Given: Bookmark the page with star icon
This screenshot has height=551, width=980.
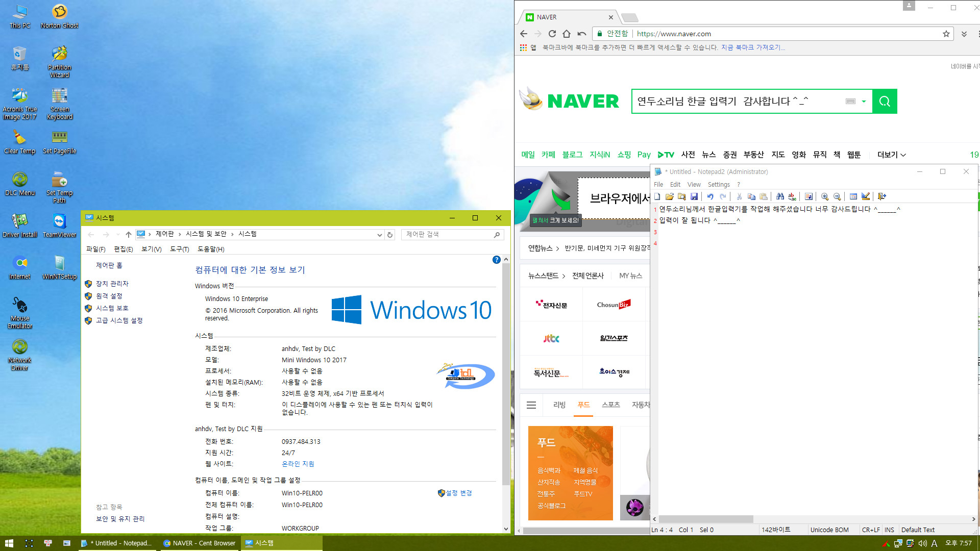Looking at the screenshot, I should pos(946,34).
